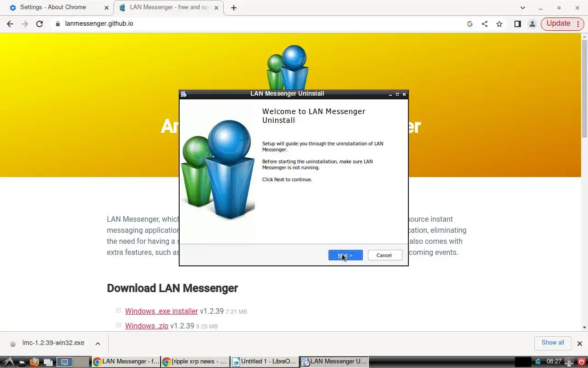
Task: Click the Download LAN Messenger heading
Action: [x=172, y=288]
